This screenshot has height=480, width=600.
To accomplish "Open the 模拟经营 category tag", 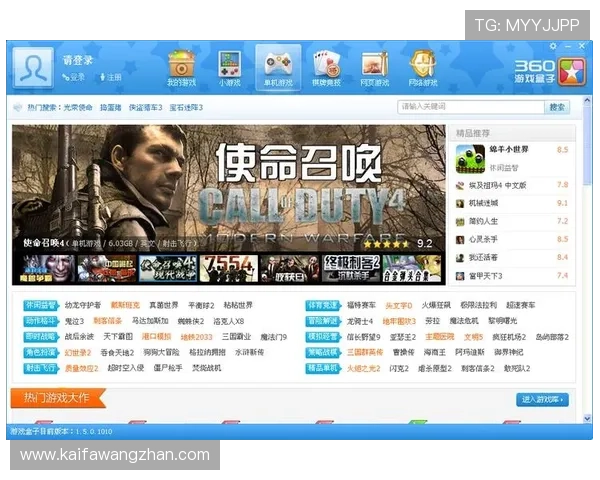I will pyautogui.click(x=323, y=337).
